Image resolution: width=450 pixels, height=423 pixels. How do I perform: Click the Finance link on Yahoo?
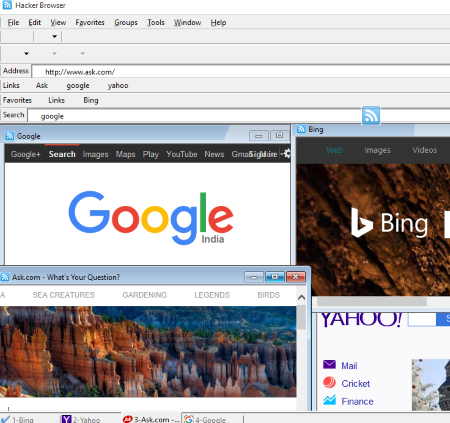357,401
